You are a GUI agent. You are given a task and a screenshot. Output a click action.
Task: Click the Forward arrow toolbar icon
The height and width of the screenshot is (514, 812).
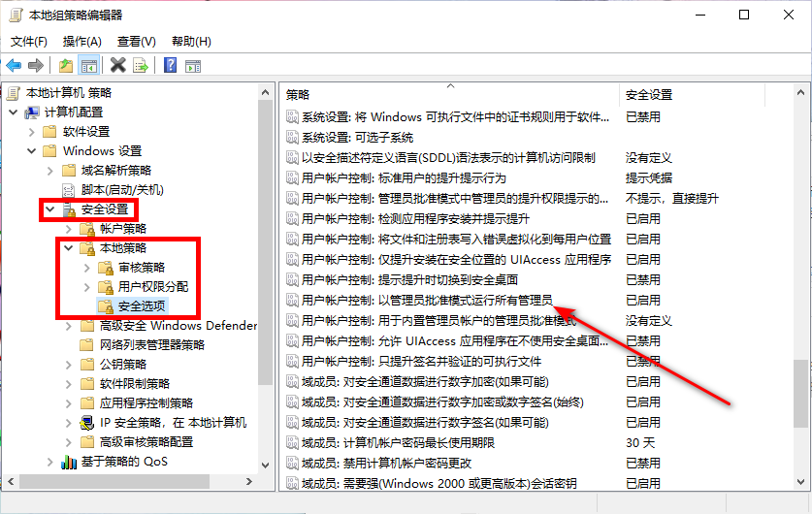click(36, 66)
